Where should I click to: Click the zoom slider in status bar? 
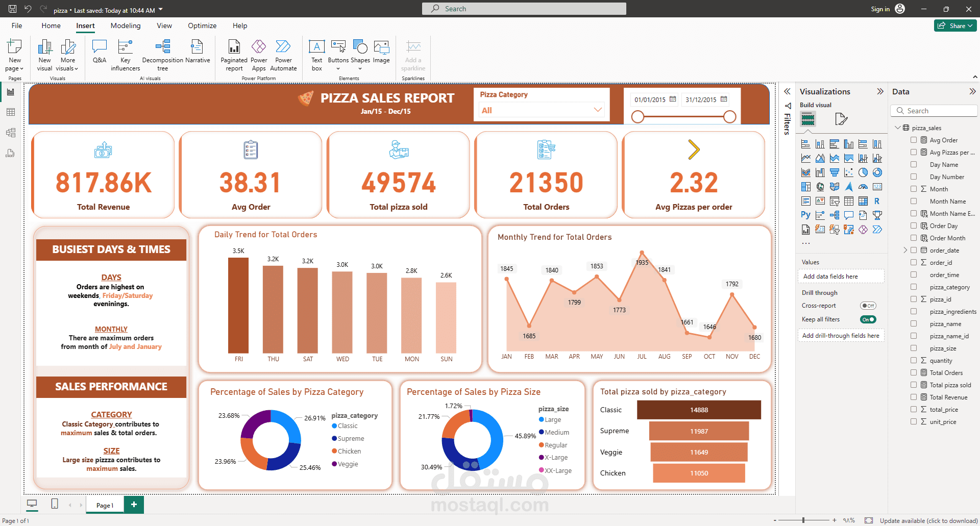[803, 520]
